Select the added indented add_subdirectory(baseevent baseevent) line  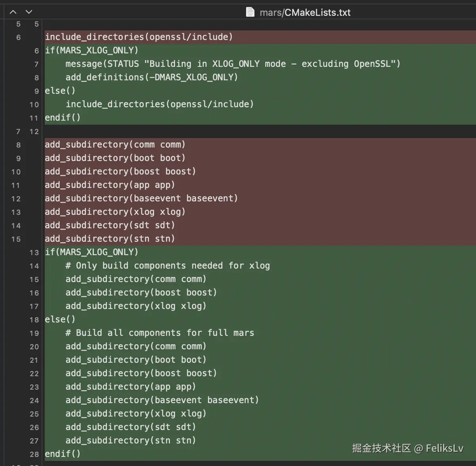162,400
